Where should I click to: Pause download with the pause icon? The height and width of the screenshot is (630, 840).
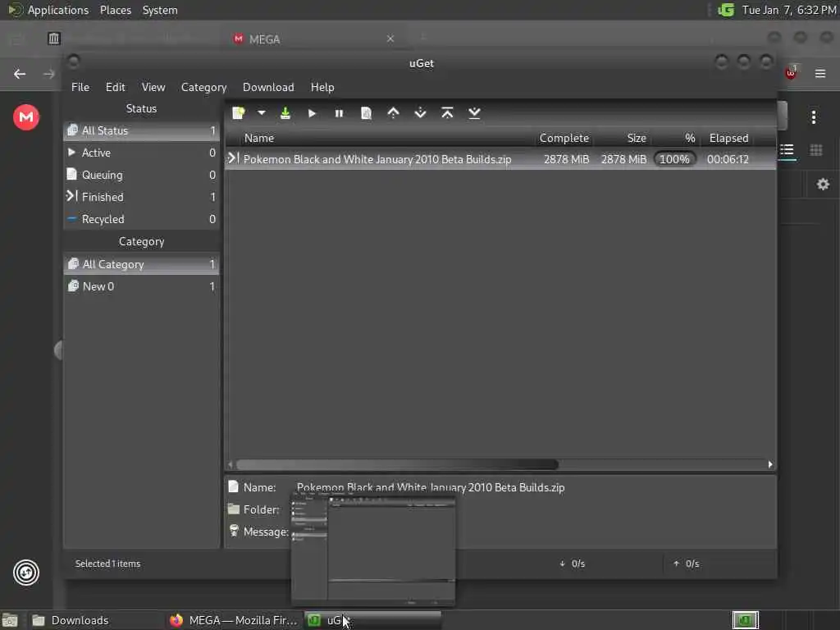point(339,113)
